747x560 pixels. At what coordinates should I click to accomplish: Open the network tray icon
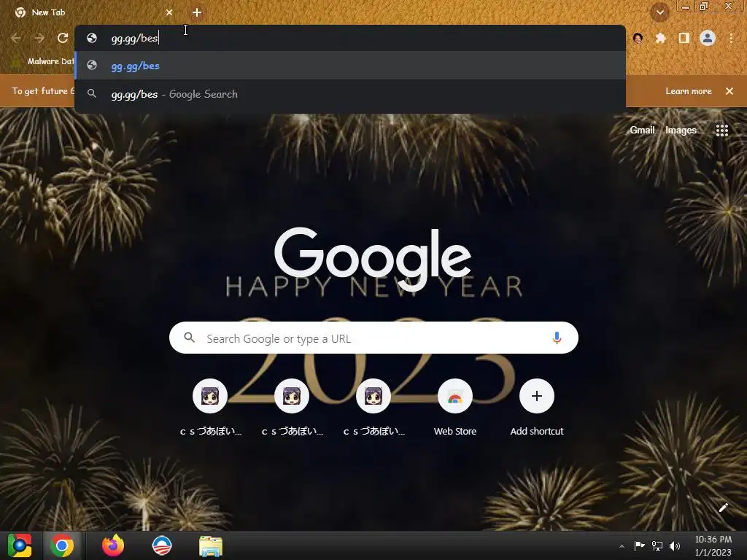pos(657,545)
